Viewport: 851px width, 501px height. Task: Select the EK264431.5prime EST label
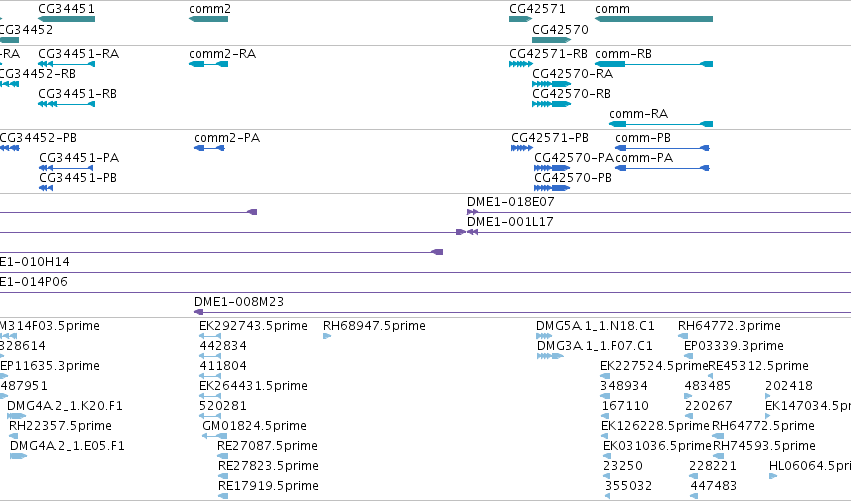coord(253,386)
